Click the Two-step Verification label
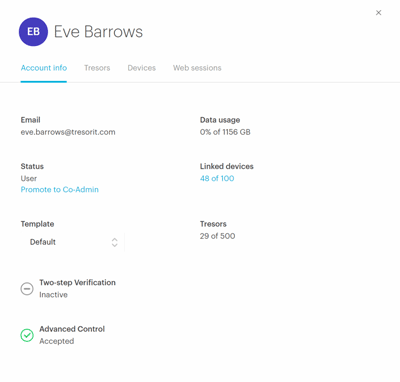 (77, 282)
